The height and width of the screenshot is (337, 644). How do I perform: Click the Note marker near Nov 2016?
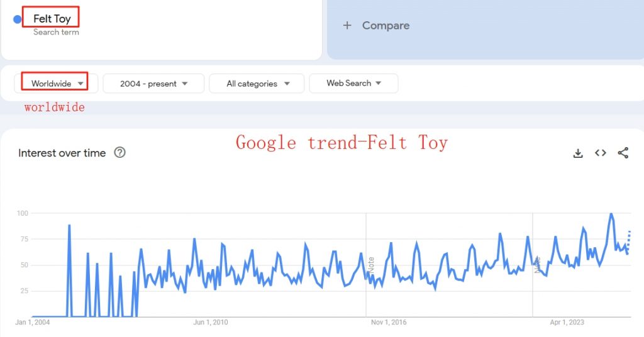coord(371,265)
